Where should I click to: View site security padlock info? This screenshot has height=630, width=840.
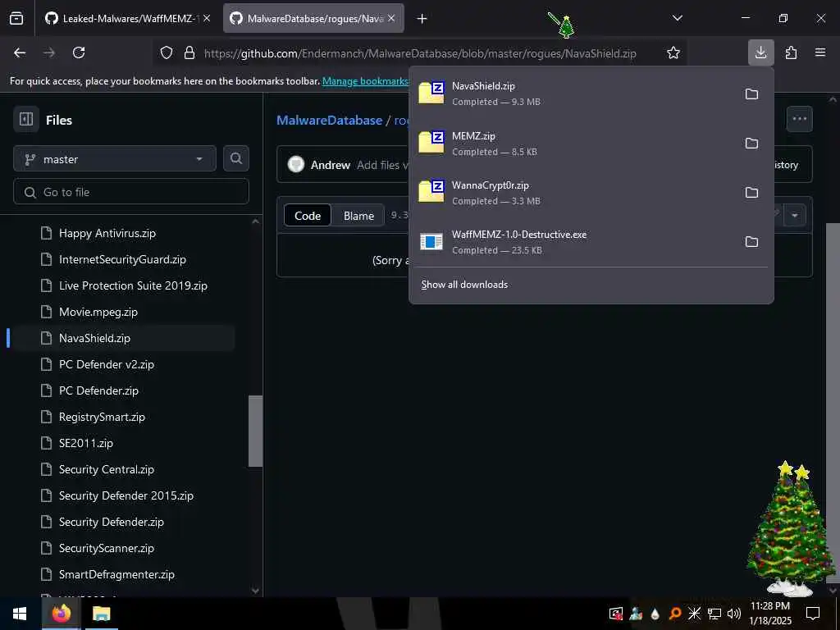189,53
